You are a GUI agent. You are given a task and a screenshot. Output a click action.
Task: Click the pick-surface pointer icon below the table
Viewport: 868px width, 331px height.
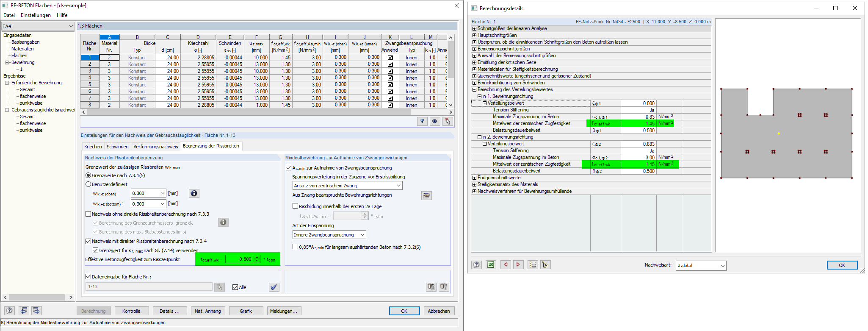(448, 122)
